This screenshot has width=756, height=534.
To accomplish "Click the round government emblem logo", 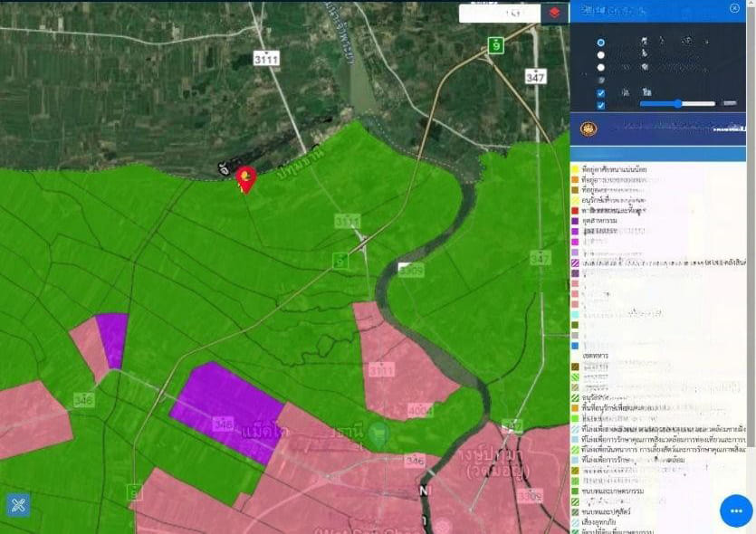I will (x=589, y=129).
